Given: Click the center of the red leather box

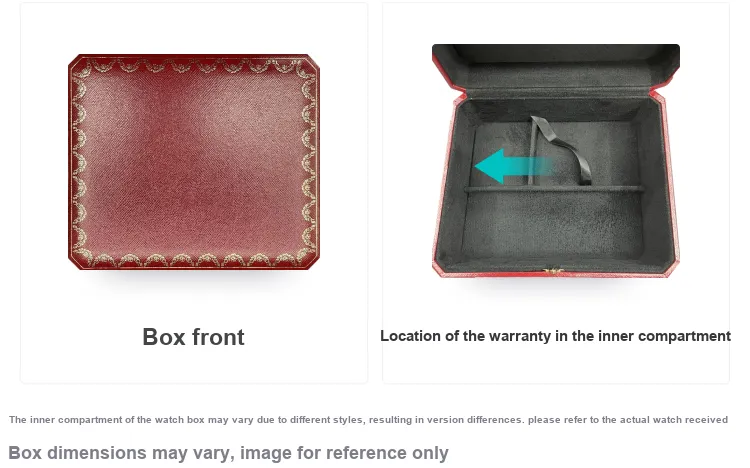Looking at the screenshot, I should click(194, 162).
